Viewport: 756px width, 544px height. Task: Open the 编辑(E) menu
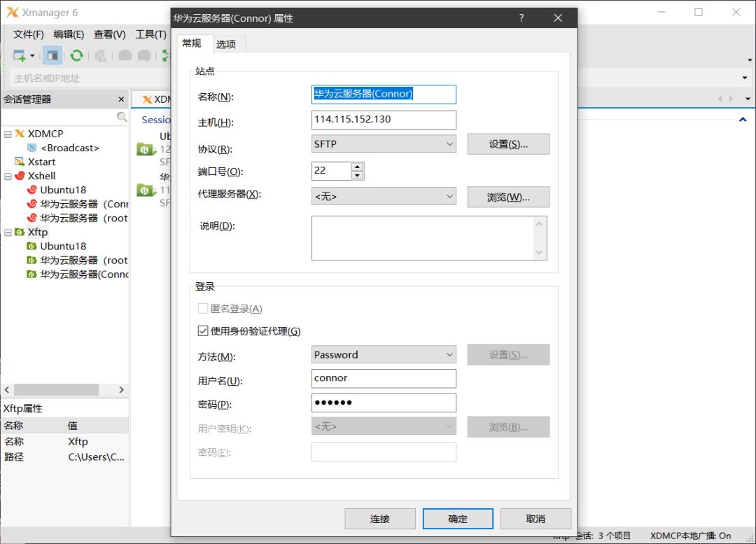69,34
